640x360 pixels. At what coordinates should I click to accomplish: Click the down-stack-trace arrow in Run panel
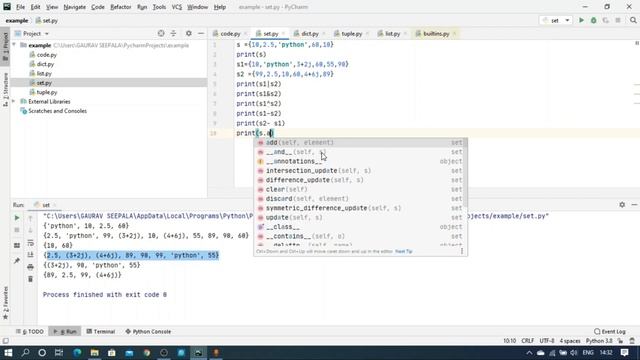pyautogui.click(x=31, y=231)
